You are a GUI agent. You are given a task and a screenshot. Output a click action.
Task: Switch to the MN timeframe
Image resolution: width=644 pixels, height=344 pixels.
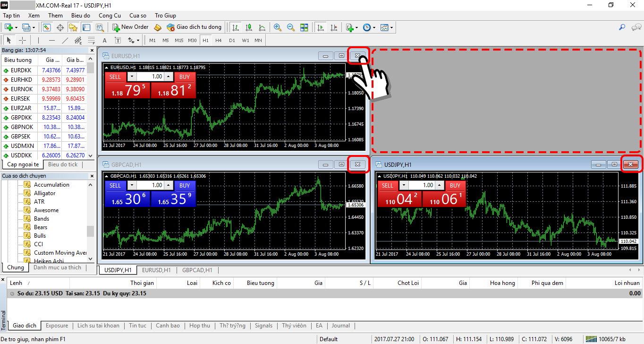(x=258, y=40)
